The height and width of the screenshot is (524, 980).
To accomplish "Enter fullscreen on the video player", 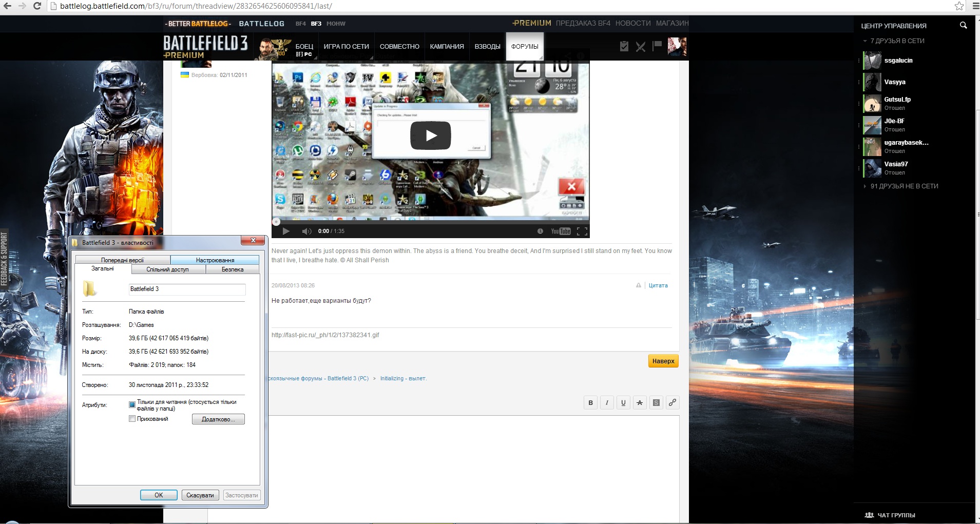I will [582, 231].
